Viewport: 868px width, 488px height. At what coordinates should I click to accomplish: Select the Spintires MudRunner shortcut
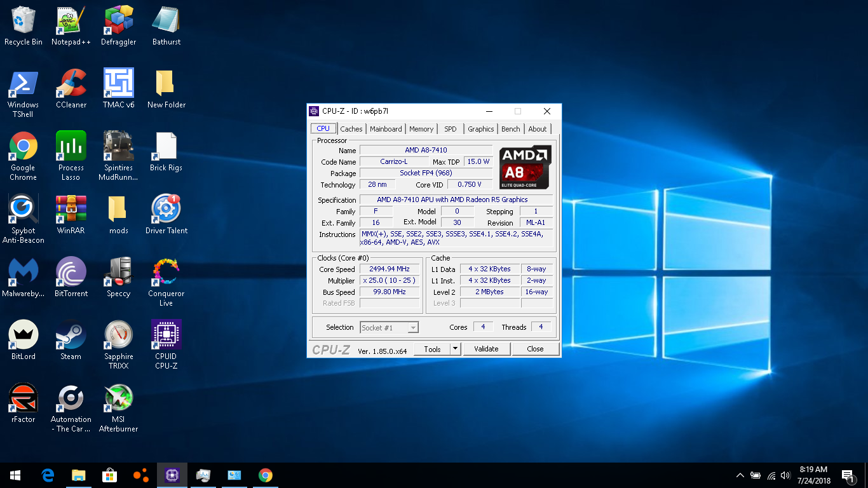tap(119, 156)
